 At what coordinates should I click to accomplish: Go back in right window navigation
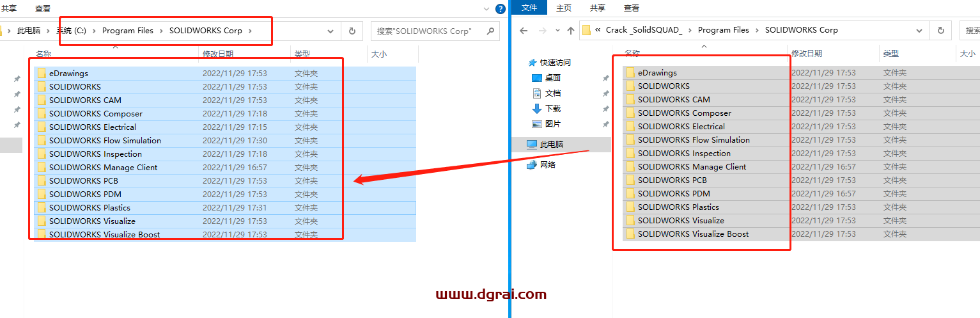click(x=524, y=30)
